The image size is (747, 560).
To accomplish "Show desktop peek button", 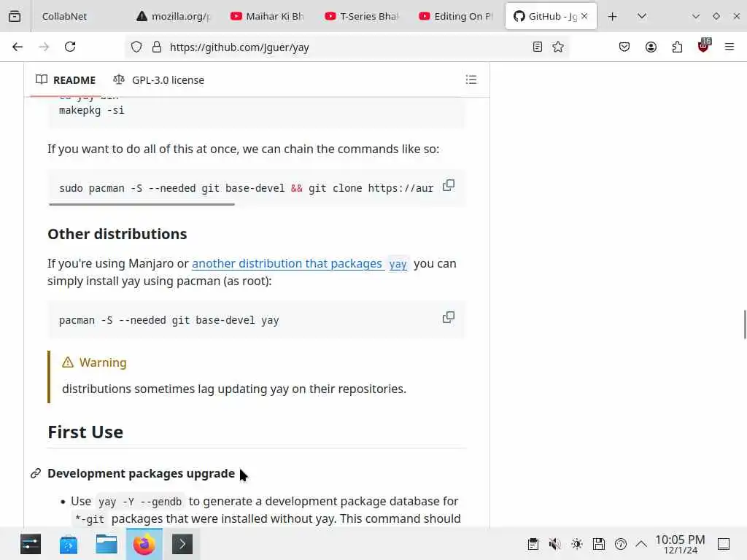I will (x=724, y=544).
